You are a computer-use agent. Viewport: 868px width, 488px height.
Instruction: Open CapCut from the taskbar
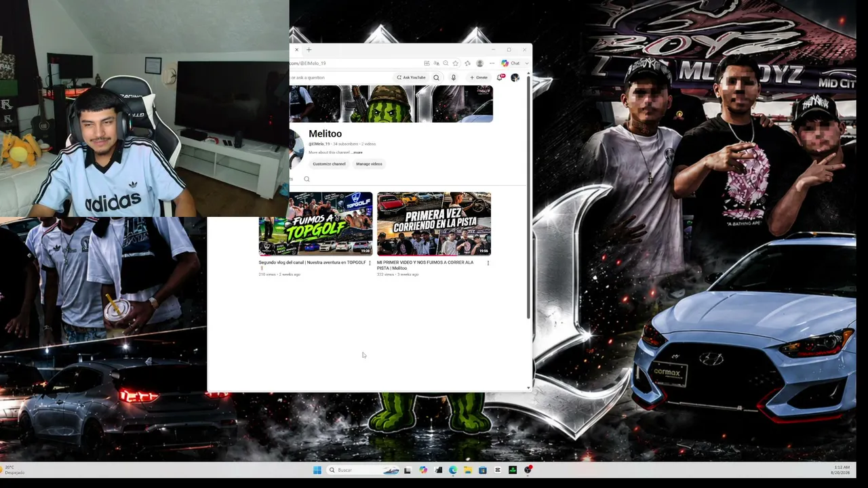(x=498, y=470)
